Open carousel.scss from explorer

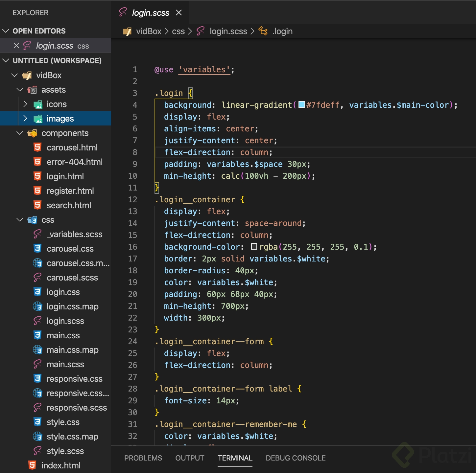(x=72, y=278)
